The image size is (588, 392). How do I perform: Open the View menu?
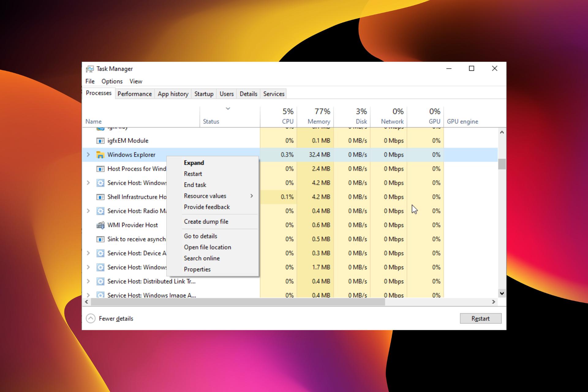[x=136, y=81]
